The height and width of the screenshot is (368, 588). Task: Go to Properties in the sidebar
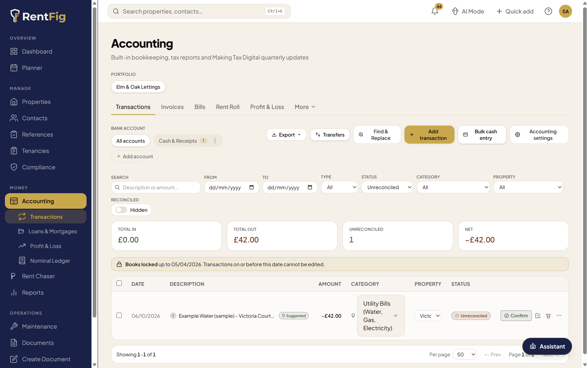[x=46, y=102]
